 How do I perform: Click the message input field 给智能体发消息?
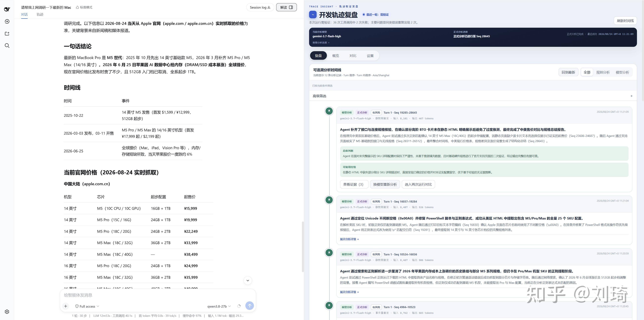[157, 295]
